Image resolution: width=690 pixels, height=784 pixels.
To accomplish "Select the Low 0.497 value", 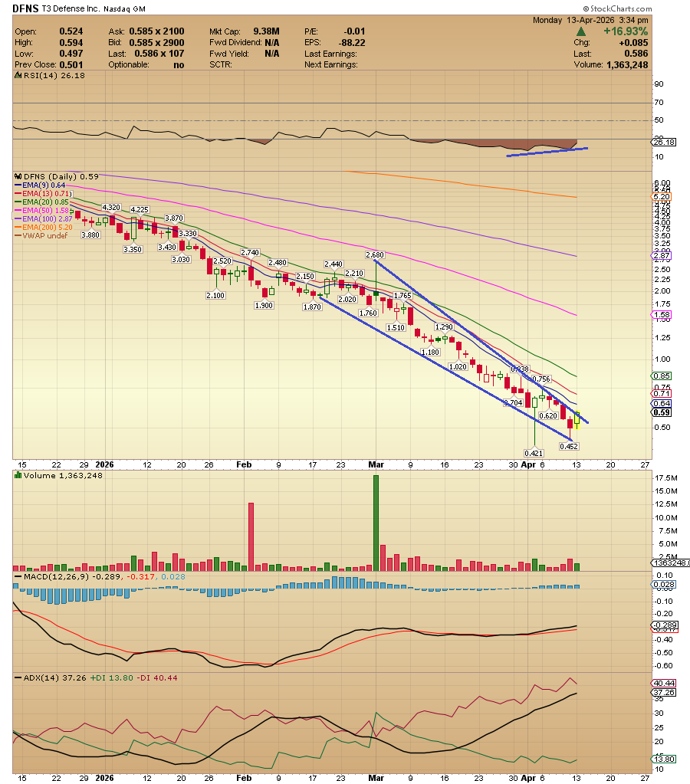I will [71, 54].
